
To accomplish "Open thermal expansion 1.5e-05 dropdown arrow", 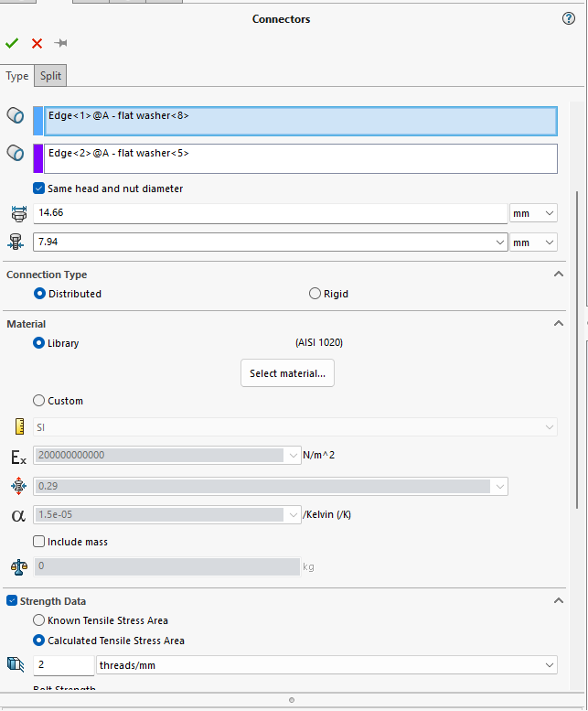I will (294, 514).
